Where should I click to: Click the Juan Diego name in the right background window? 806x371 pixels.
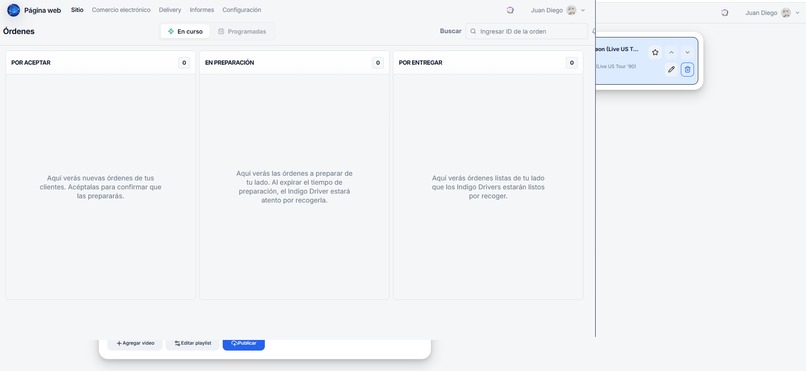tap(762, 13)
